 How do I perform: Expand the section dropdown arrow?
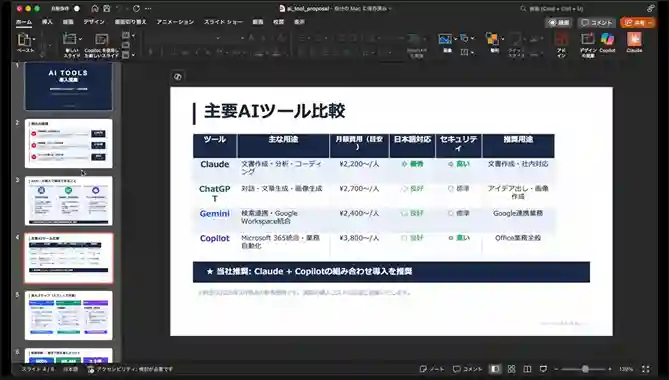click(x=133, y=55)
